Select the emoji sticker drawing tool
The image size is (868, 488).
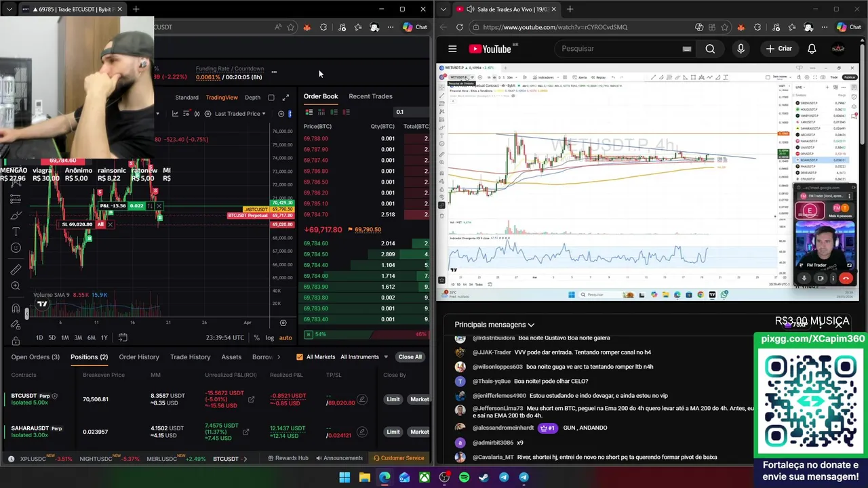(x=16, y=247)
